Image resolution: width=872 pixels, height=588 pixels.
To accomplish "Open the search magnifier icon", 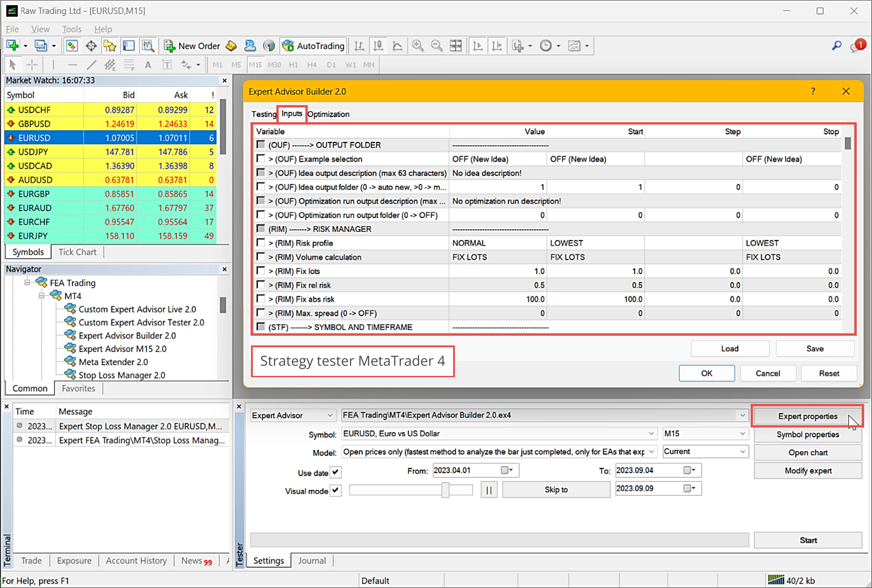I will click(836, 46).
